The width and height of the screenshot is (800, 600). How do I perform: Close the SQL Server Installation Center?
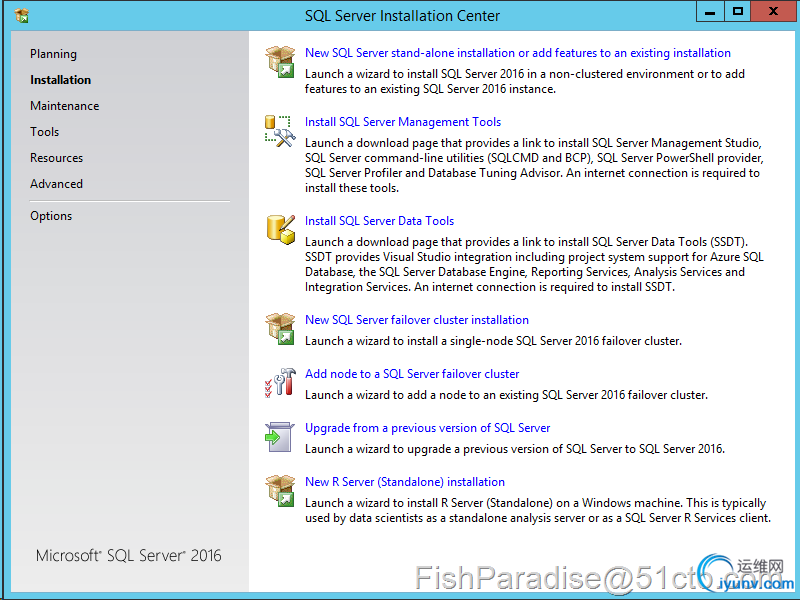773,11
